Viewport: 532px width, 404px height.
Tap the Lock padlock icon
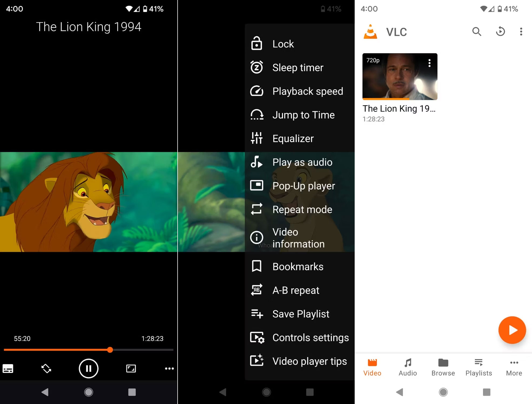coord(257,43)
